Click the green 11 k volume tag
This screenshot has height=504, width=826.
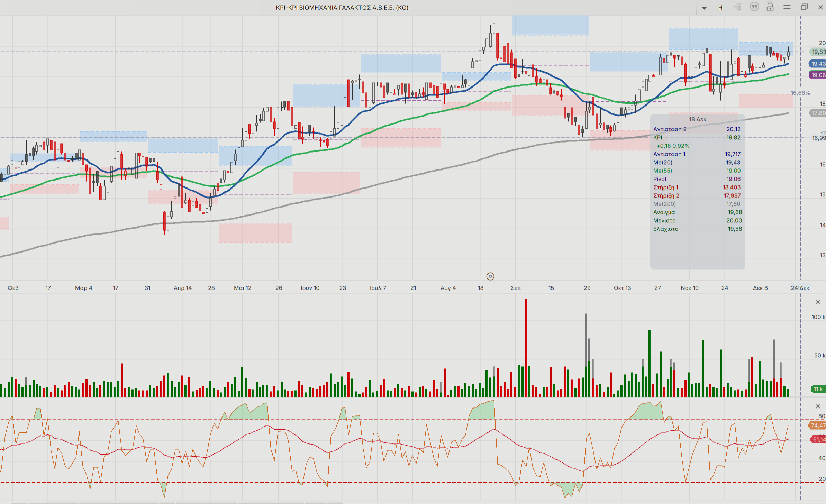tap(818, 389)
